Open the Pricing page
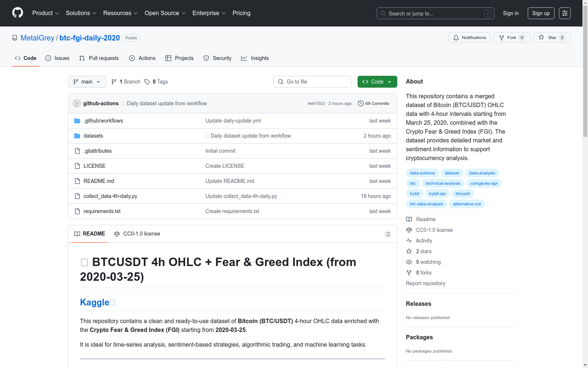Screen dimensions: 588x368 click(241, 13)
